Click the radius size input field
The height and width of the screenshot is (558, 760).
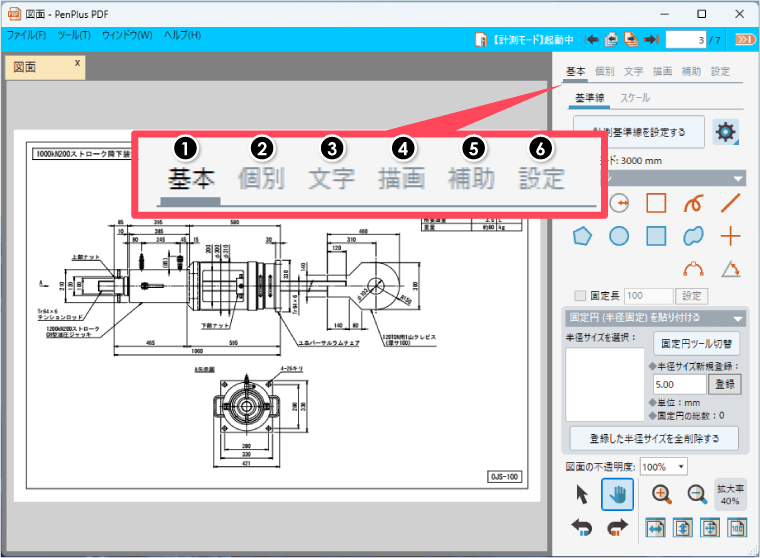click(677, 383)
